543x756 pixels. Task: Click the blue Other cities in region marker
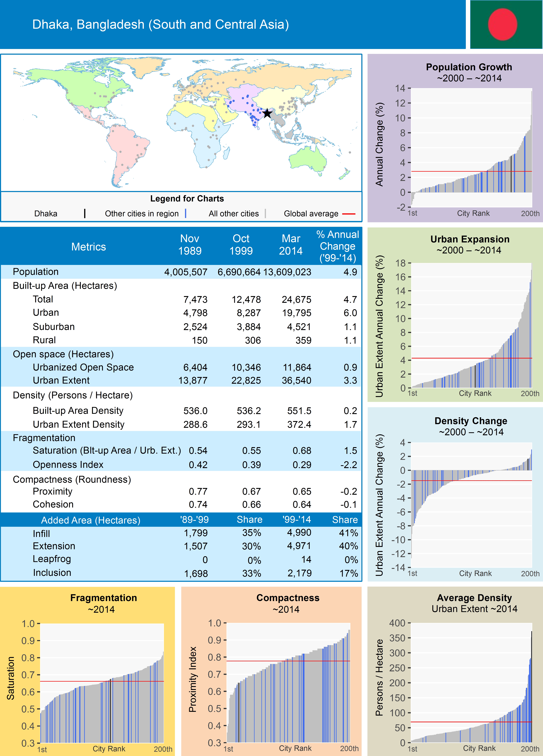185,213
